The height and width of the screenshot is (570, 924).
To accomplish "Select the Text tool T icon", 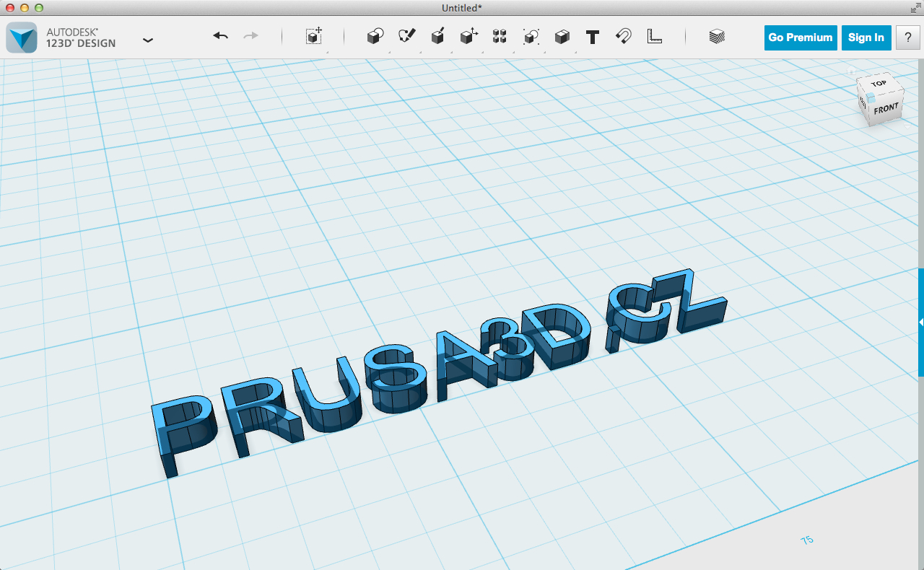I will click(x=593, y=37).
